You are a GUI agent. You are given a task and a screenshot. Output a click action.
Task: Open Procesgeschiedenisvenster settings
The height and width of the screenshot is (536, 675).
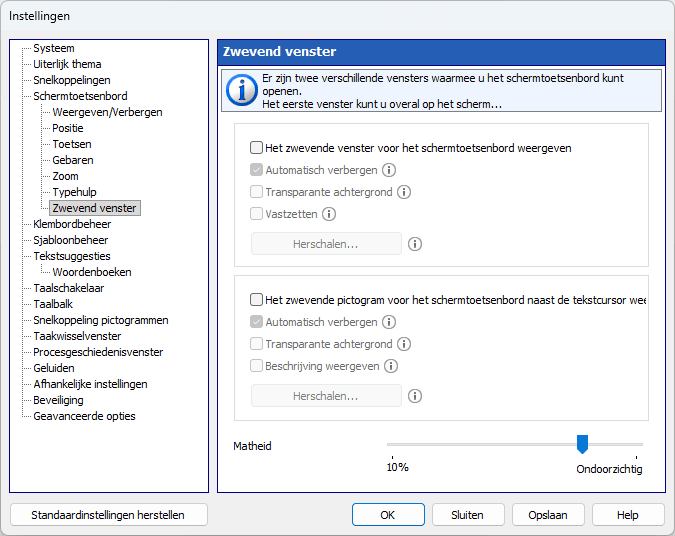tap(98, 352)
